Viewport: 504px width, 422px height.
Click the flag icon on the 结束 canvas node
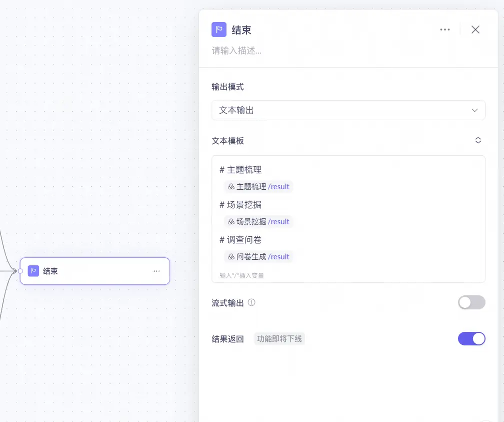(x=33, y=271)
